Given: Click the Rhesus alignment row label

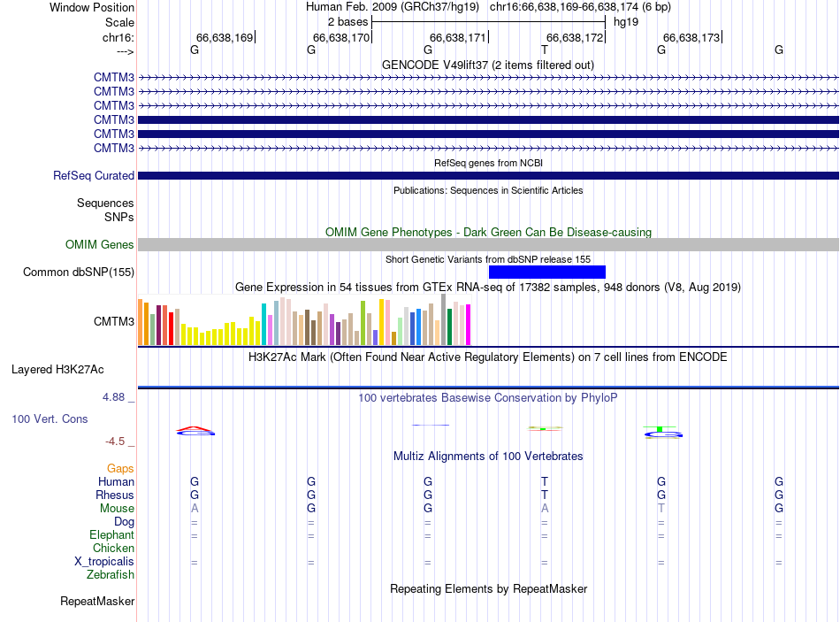Looking at the screenshot, I should (x=115, y=495).
